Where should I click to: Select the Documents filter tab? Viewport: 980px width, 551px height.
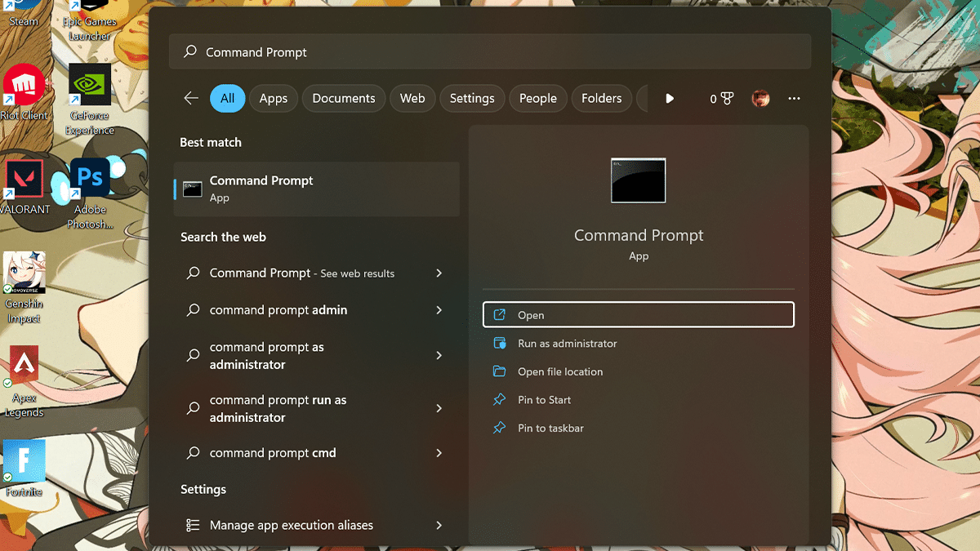344,99
